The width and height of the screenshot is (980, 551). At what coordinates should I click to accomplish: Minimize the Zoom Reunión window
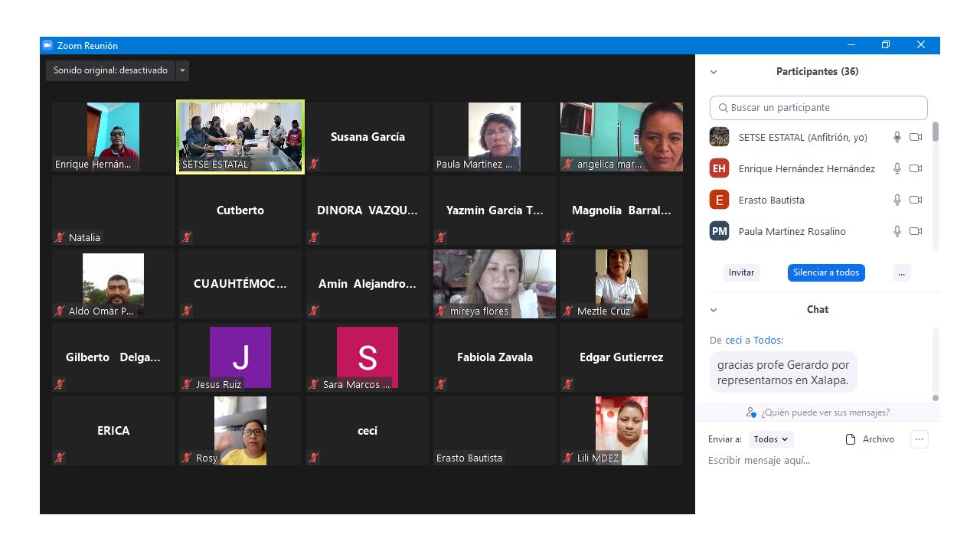click(x=851, y=45)
